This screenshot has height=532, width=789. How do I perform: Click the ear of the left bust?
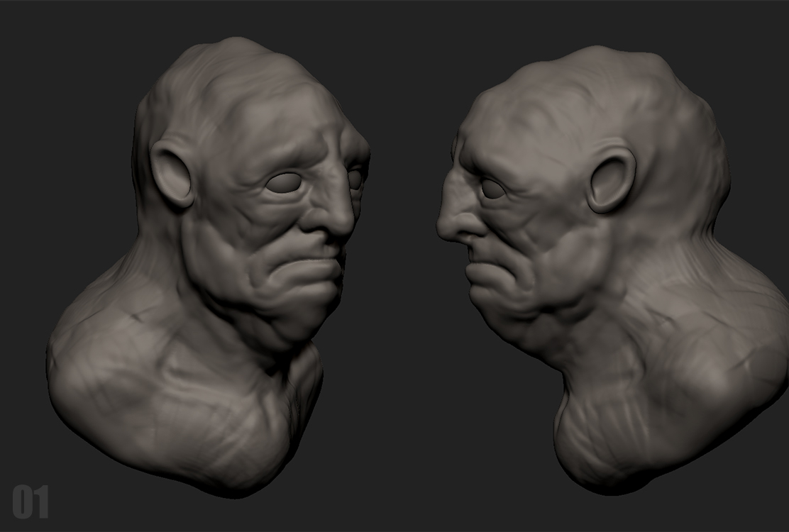pos(172,172)
